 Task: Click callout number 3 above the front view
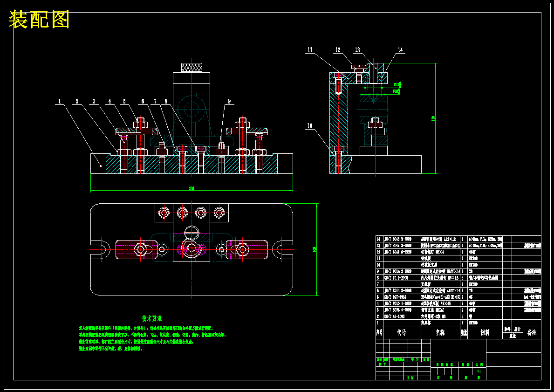tap(94, 102)
